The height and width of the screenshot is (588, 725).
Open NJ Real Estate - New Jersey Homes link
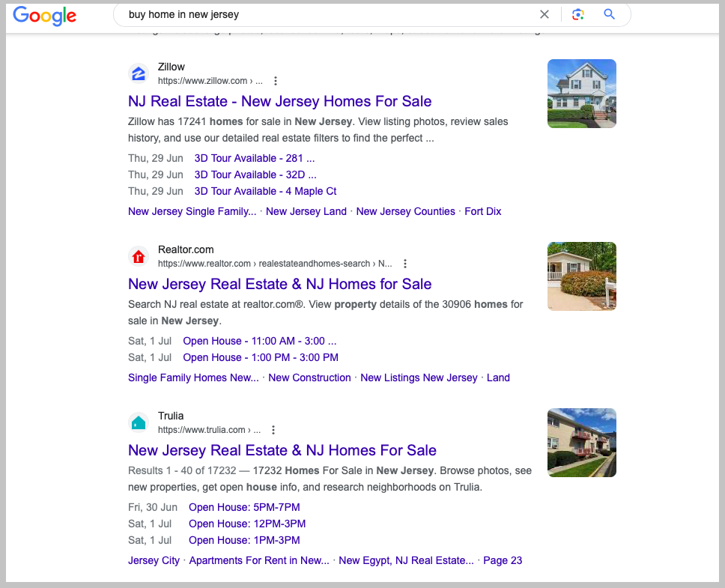[x=279, y=101]
